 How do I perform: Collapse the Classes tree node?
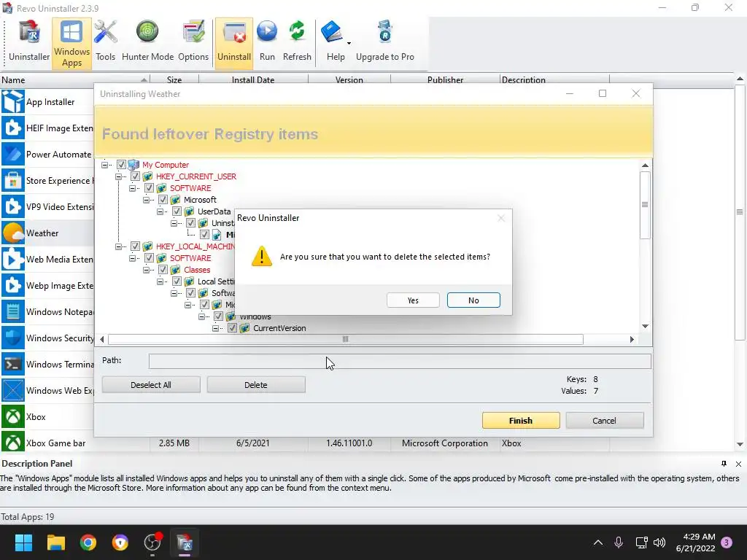point(146,270)
